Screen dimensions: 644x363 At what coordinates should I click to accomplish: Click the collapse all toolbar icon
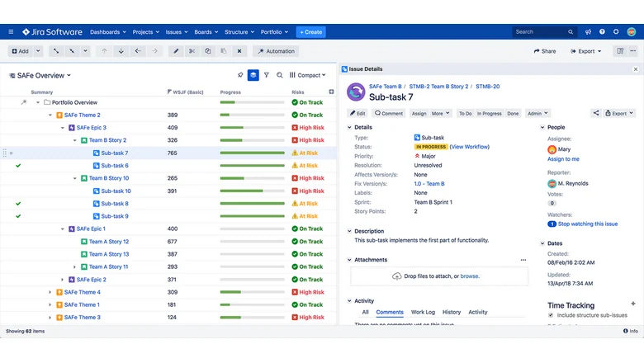coord(72,51)
